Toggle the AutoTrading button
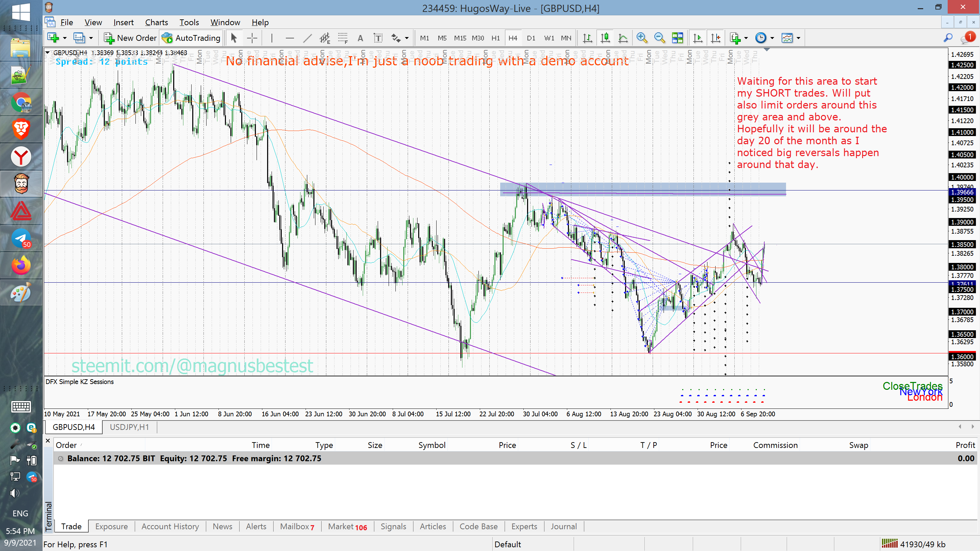The image size is (980, 551). (191, 38)
